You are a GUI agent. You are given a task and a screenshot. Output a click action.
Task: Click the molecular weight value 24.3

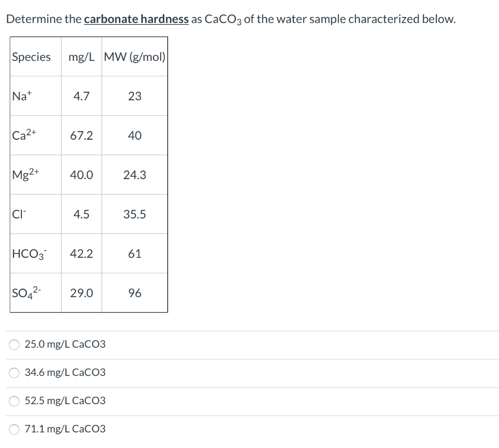pyautogui.click(x=134, y=175)
